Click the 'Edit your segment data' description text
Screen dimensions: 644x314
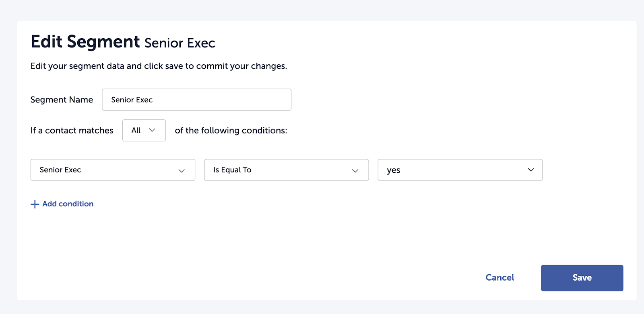(159, 66)
